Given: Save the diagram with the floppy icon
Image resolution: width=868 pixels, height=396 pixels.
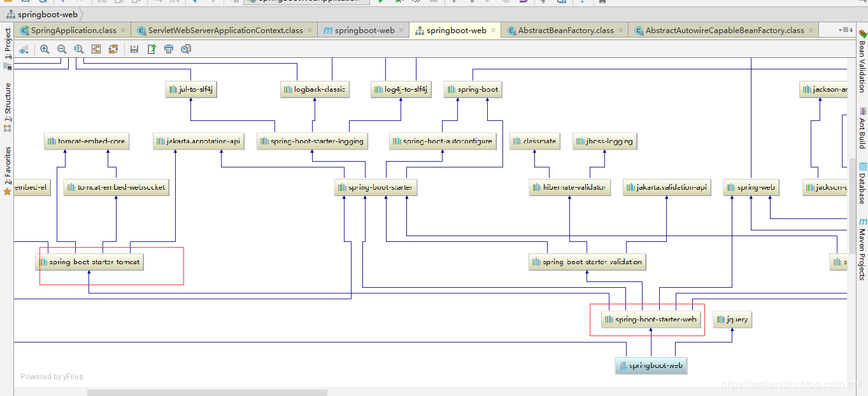Looking at the screenshot, I should (x=134, y=49).
